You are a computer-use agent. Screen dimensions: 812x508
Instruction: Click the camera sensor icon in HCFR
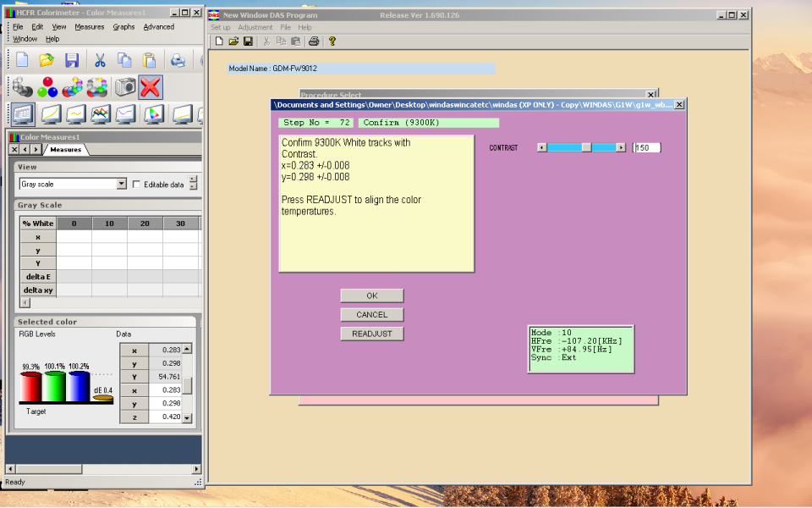125,87
